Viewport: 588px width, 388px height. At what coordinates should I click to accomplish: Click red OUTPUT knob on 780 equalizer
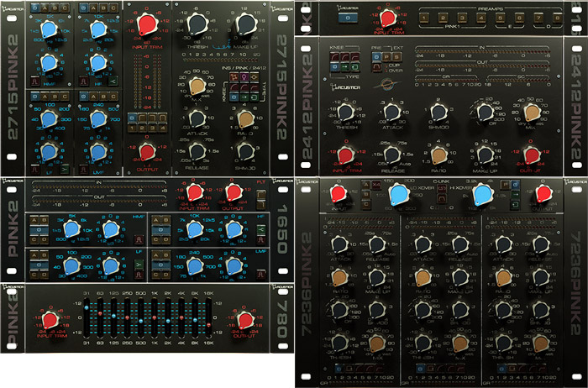245,320
